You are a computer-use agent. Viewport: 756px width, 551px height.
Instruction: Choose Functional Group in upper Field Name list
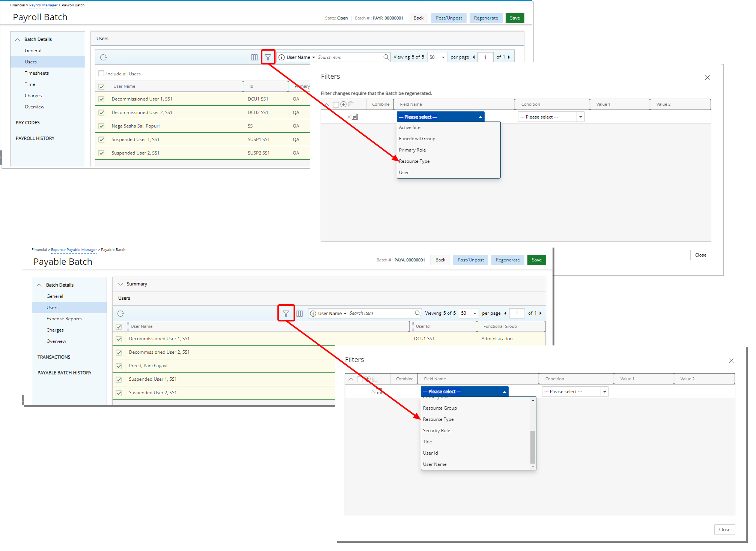coord(449,139)
